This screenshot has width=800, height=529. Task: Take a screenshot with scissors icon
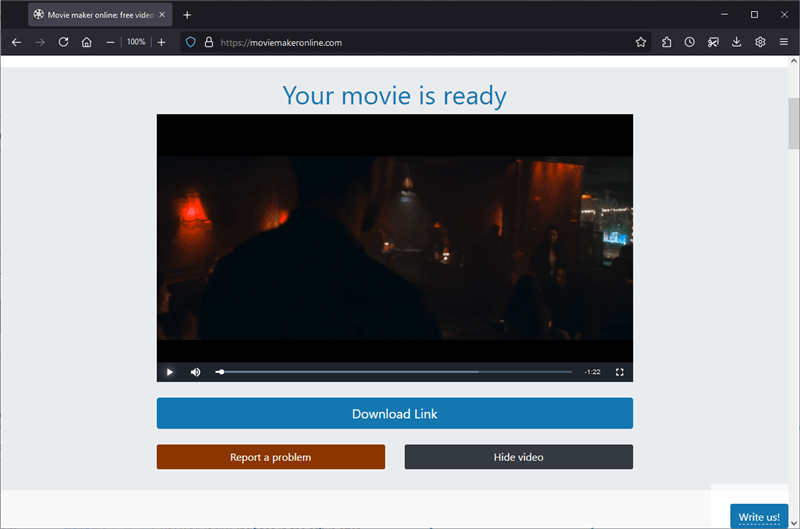coord(713,42)
